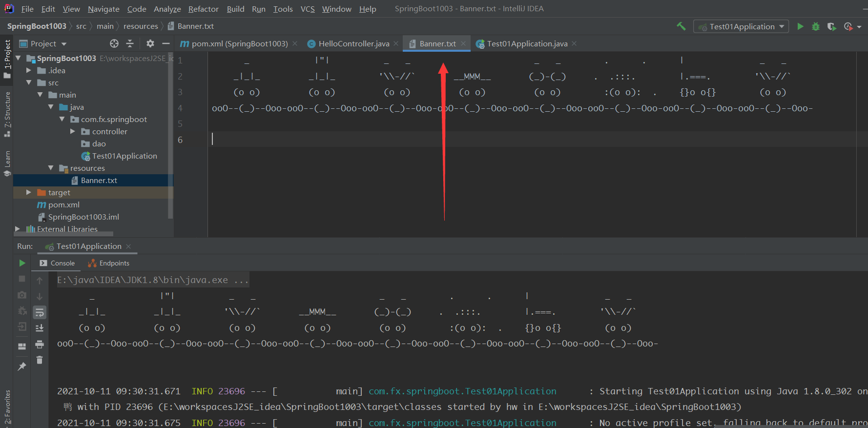Open Project panel gear options
This screenshot has height=428, width=868.
(150, 43)
